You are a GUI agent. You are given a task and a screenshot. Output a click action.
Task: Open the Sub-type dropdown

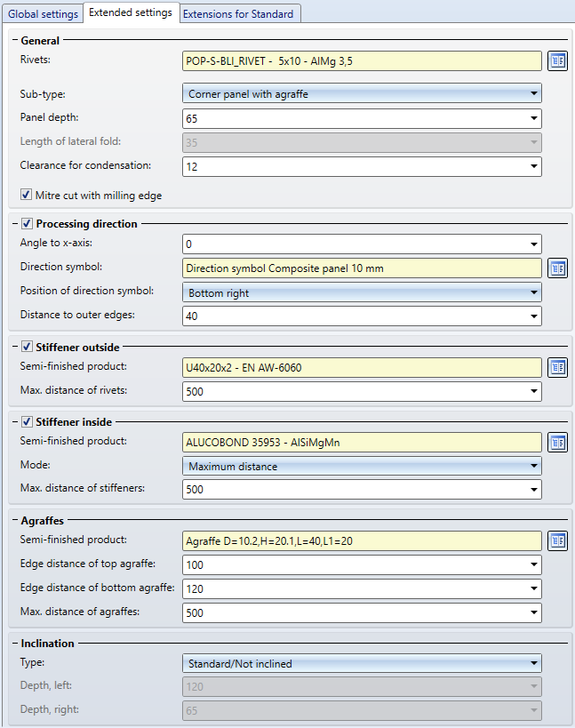[362, 93]
